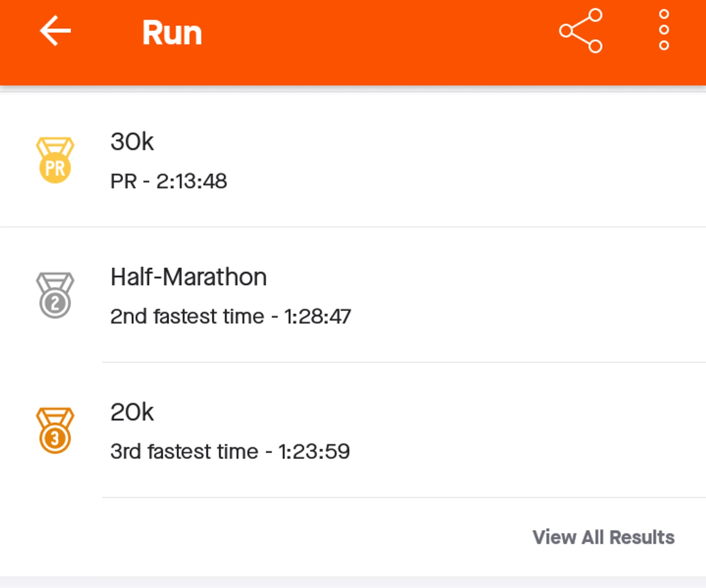
Task: Click the gold PR medal icon
Action: coord(55,160)
